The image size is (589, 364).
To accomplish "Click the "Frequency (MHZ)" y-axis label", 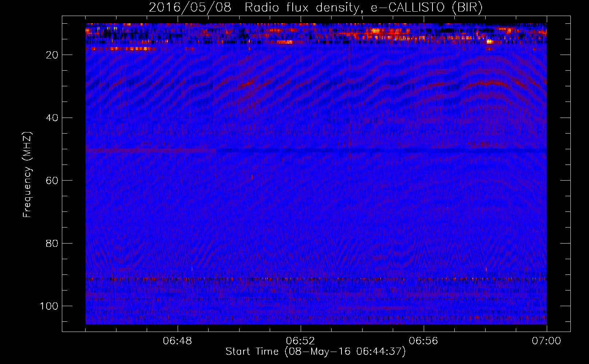I will (27, 175).
